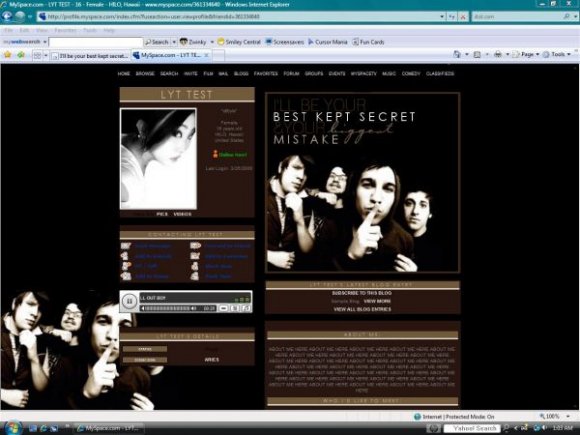580x435 pixels.
Task: Click the Add to Favorites green star icon
Action: (x=21, y=55)
